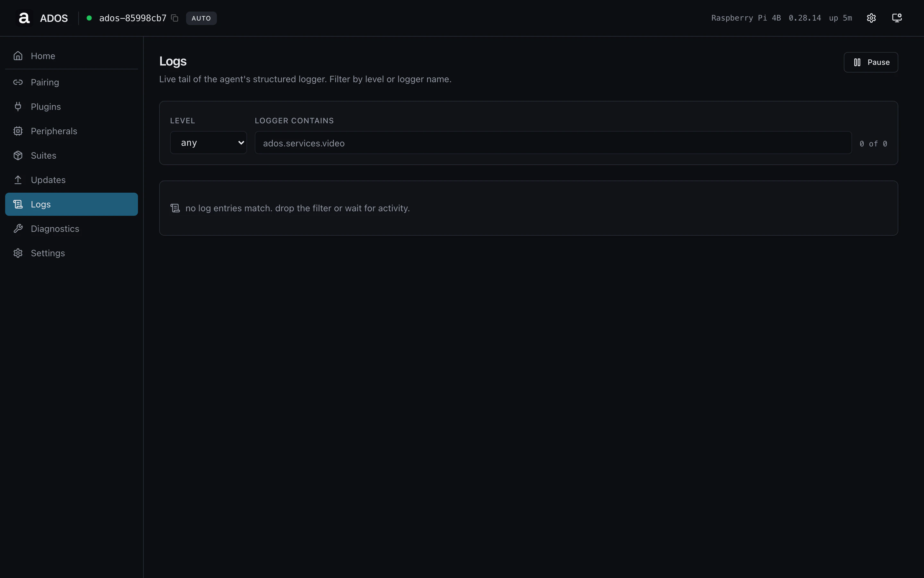Open the Suites page
The width and height of the screenshot is (924, 578).
(72, 156)
